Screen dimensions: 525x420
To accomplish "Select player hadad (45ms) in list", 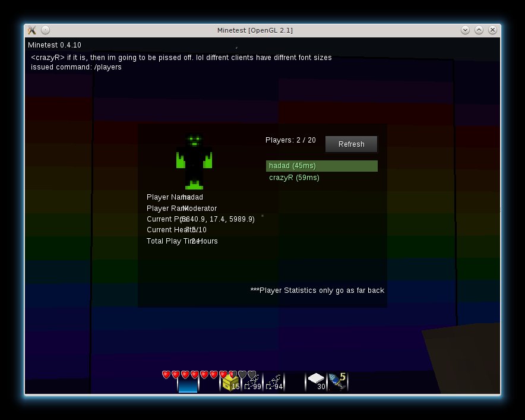I will pyautogui.click(x=322, y=166).
